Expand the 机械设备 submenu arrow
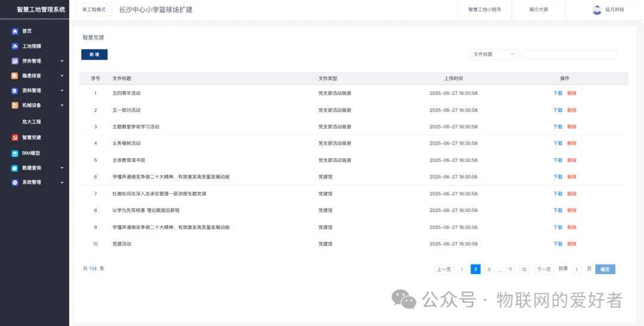Viewport: 644px width, 326px height. coord(62,105)
